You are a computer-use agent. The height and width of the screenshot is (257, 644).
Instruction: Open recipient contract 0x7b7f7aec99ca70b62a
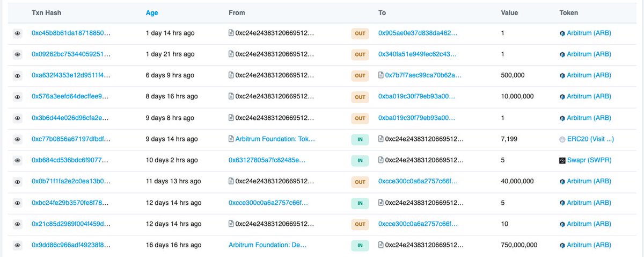[422, 76]
